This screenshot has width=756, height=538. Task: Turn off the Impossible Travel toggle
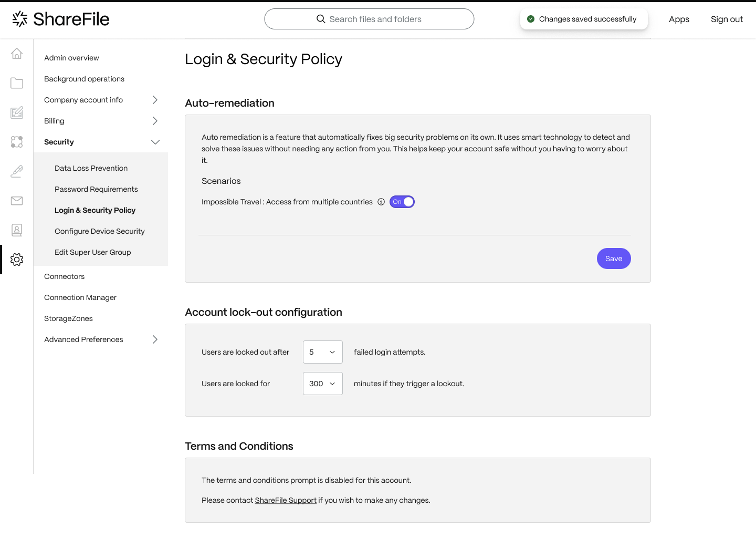click(x=402, y=202)
